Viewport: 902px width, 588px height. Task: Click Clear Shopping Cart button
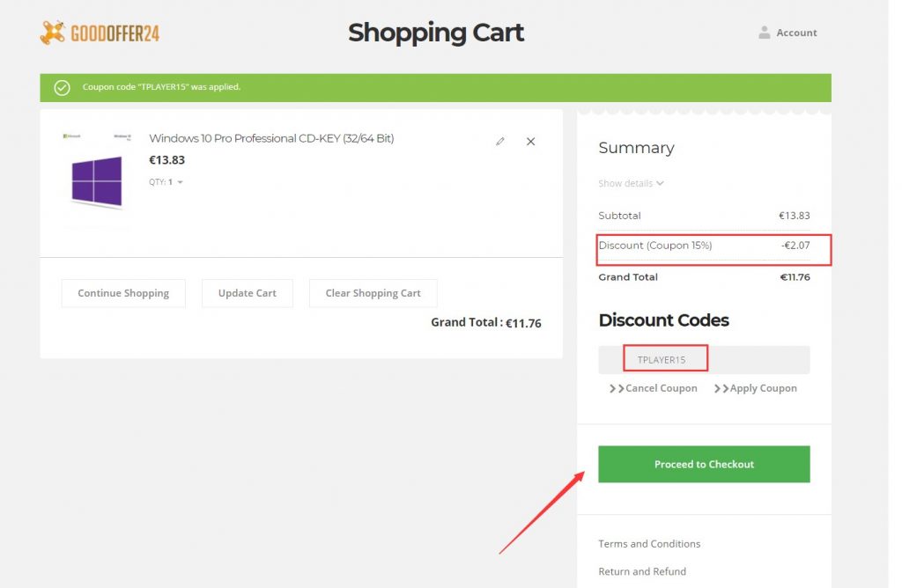tap(373, 293)
